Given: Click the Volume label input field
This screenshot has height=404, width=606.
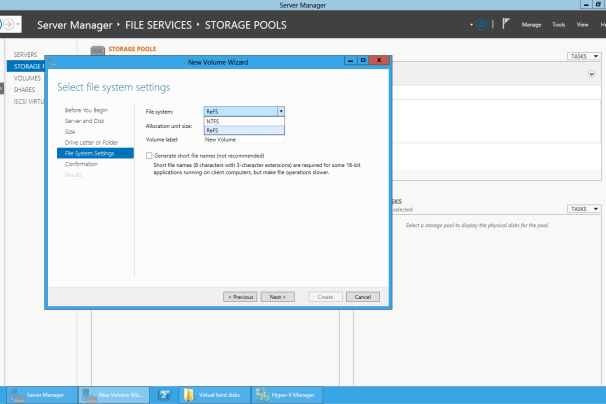Looking at the screenshot, I should (244, 140).
